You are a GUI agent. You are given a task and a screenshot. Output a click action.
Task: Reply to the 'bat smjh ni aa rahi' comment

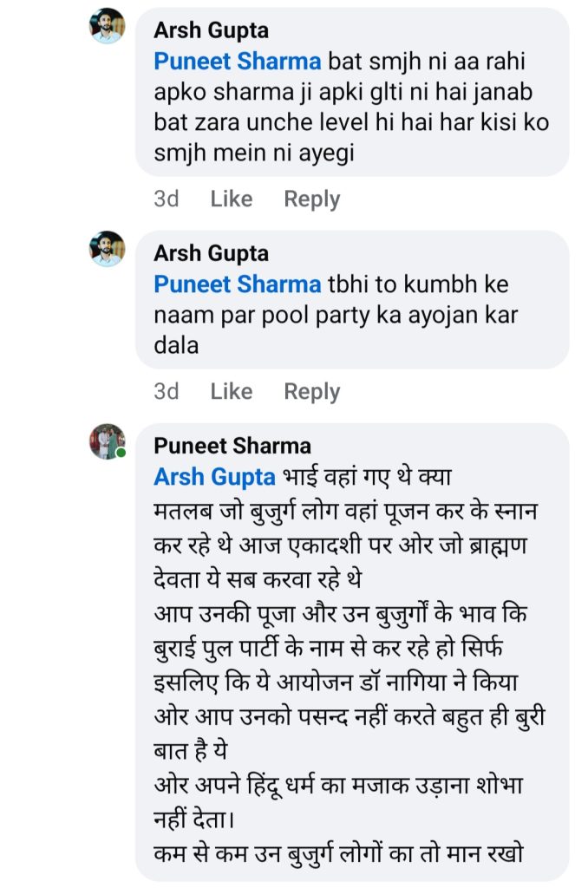[311, 199]
